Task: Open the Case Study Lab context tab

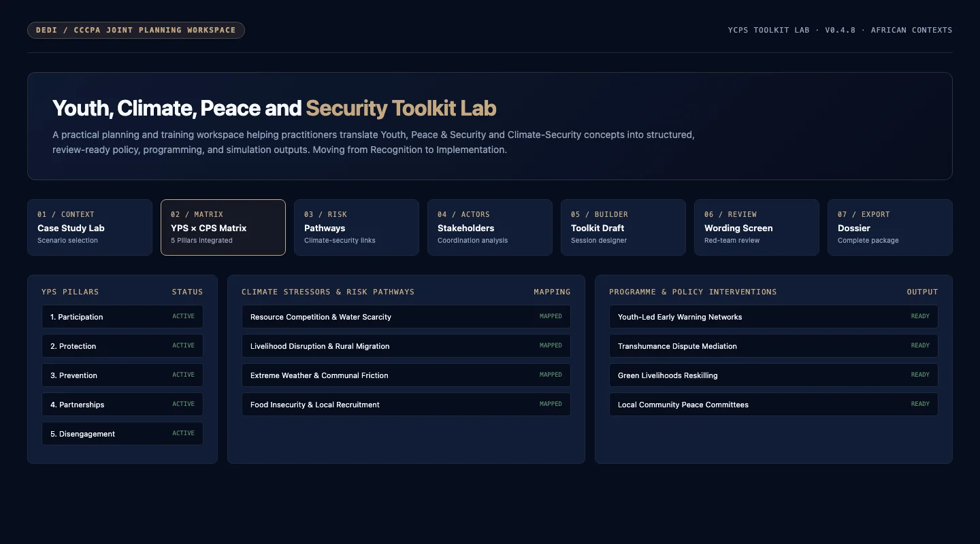Action: tap(90, 227)
